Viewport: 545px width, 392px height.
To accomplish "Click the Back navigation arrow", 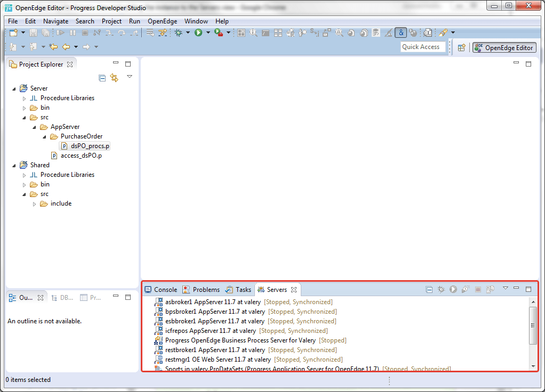I will click(66, 46).
